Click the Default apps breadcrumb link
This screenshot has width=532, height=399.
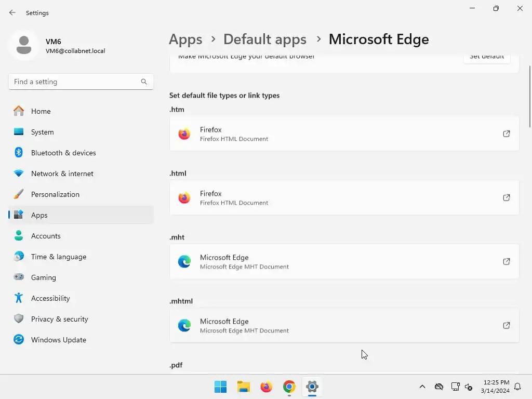(264, 39)
